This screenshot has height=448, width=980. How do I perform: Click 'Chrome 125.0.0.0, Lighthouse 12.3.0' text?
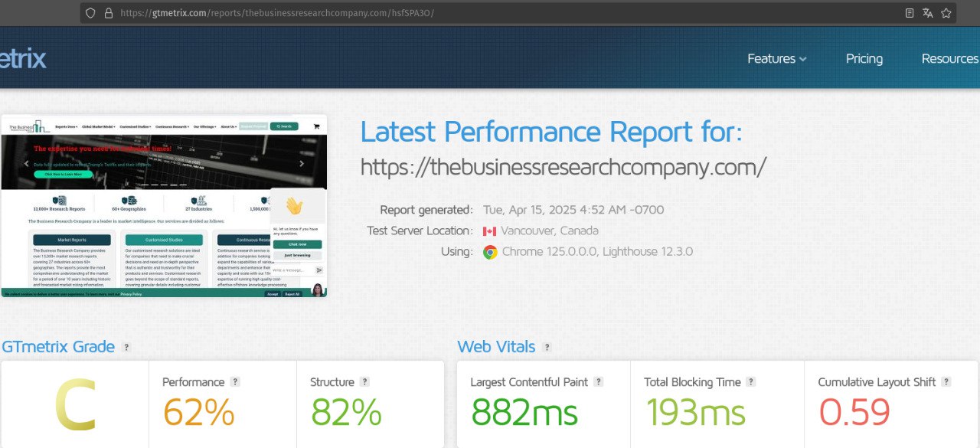pyautogui.click(x=597, y=251)
